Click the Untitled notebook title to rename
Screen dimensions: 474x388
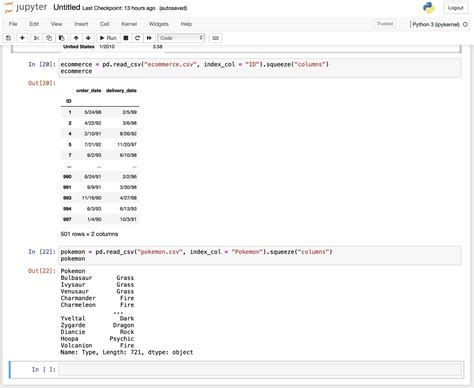(x=67, y=7)
